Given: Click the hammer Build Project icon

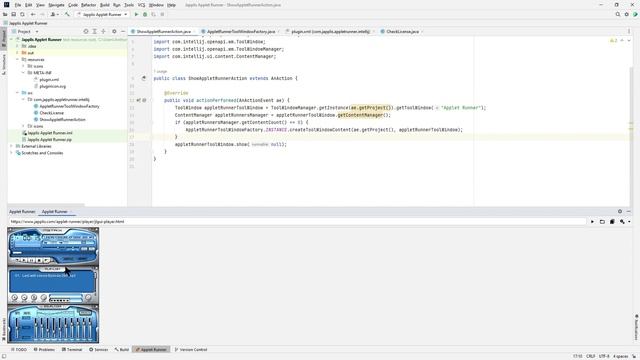Looking at the screenshot, I should coord(67,14).
